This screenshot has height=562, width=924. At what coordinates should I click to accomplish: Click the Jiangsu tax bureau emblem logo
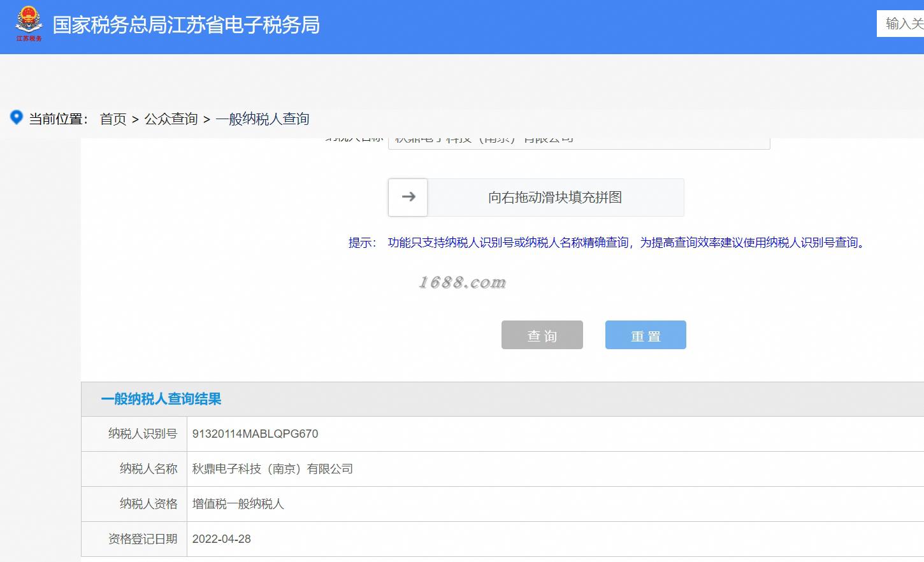(29, 24)
